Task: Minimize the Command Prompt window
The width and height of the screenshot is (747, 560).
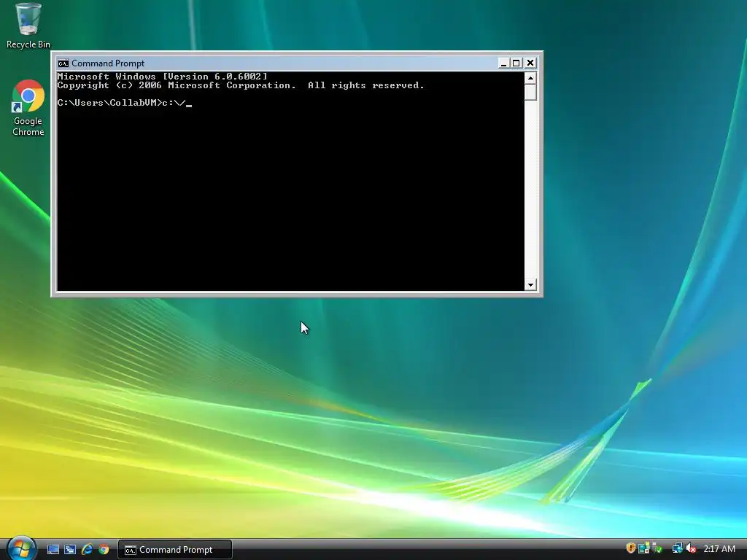Action: click(x=503, y=63)
